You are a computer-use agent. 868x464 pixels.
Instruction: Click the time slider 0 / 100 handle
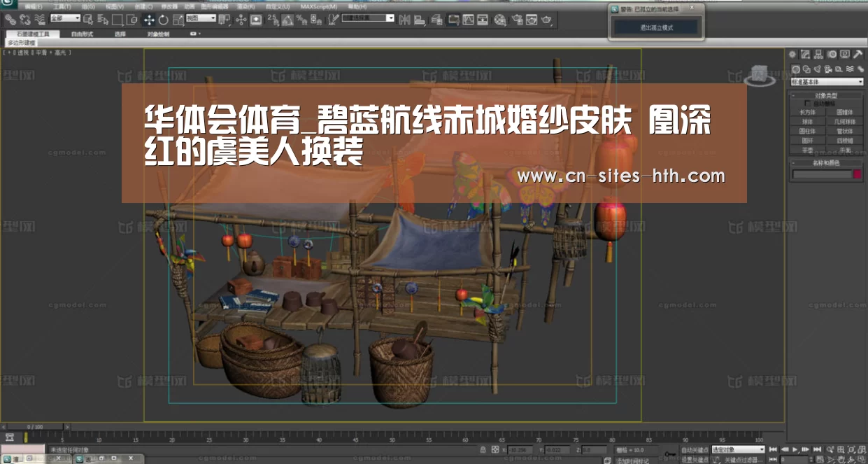(x=34, y=426)
